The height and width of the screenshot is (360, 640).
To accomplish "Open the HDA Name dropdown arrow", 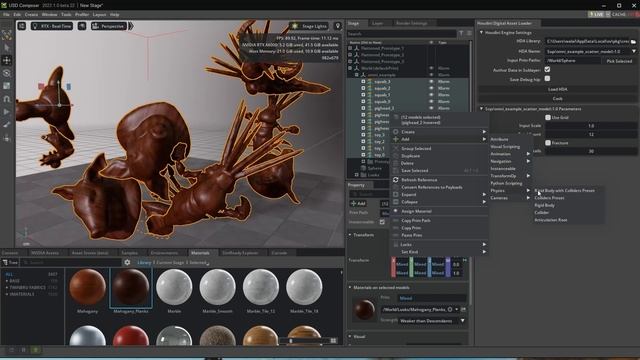I will 633,51.
